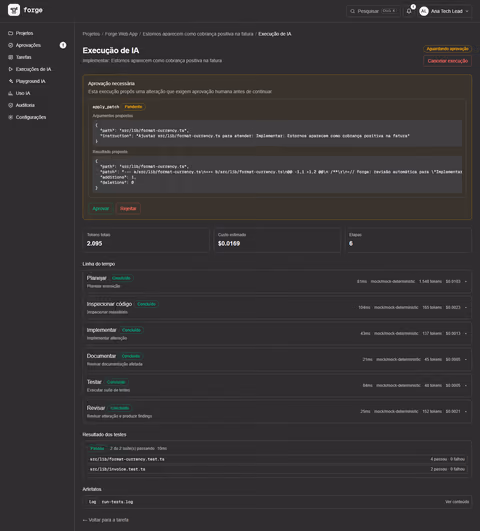Click Voltar para a tarefa link
This screenshot has width=480, height=531.
tap(106, 520)
